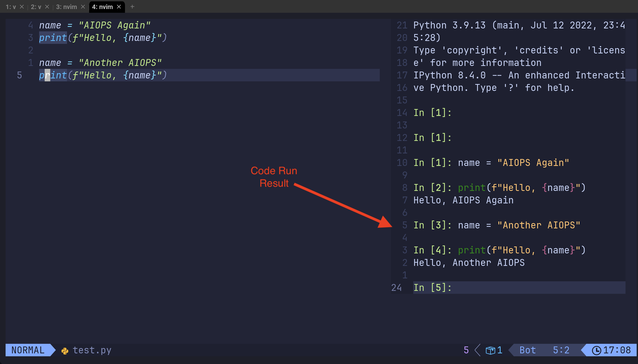Switch to the '1: v' tab
The height and width of the screenshot is (364, 638).
pyautogui.click(x=11, y=7)
